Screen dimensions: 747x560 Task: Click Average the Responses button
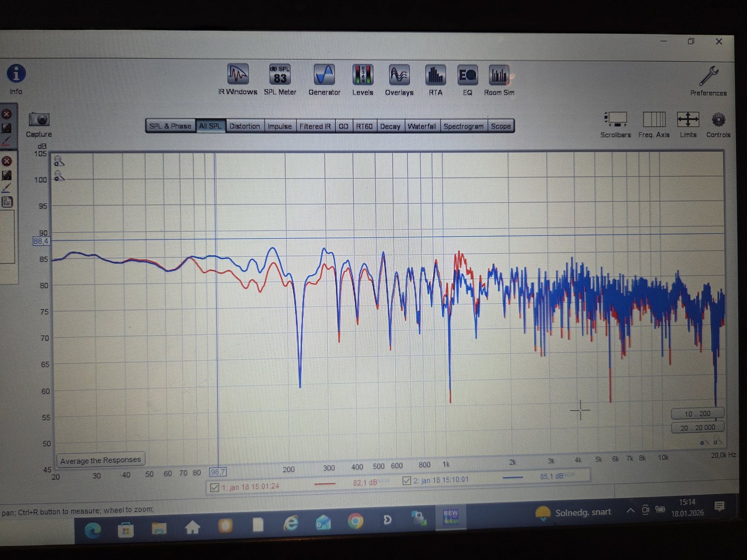[x=100, y=460]
